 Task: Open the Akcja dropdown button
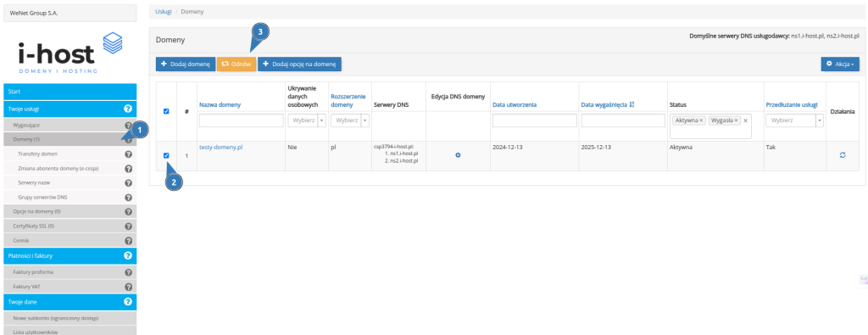(x=840, y=64)
